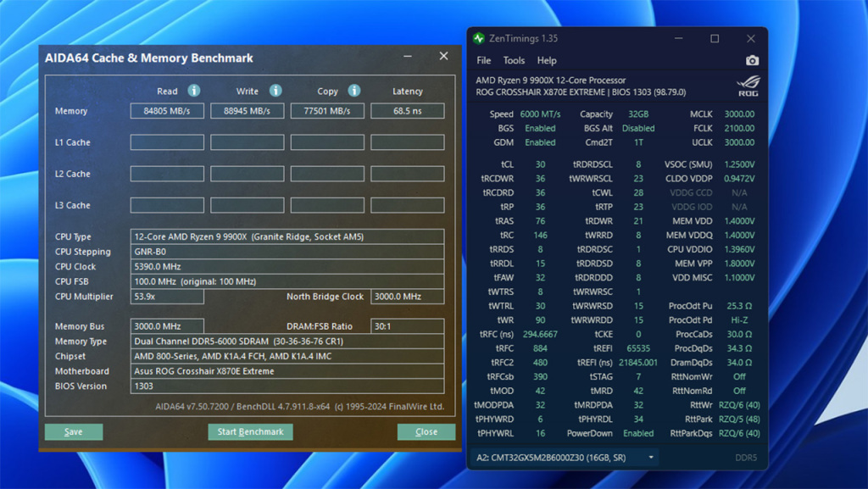Click the empty L1 Cache Read field
868x489 pixels.
[167, 142]
